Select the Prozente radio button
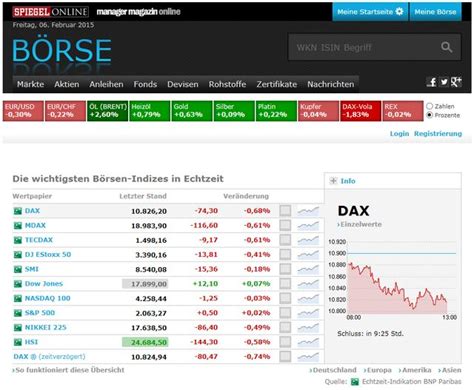 [x=429, y=115]
